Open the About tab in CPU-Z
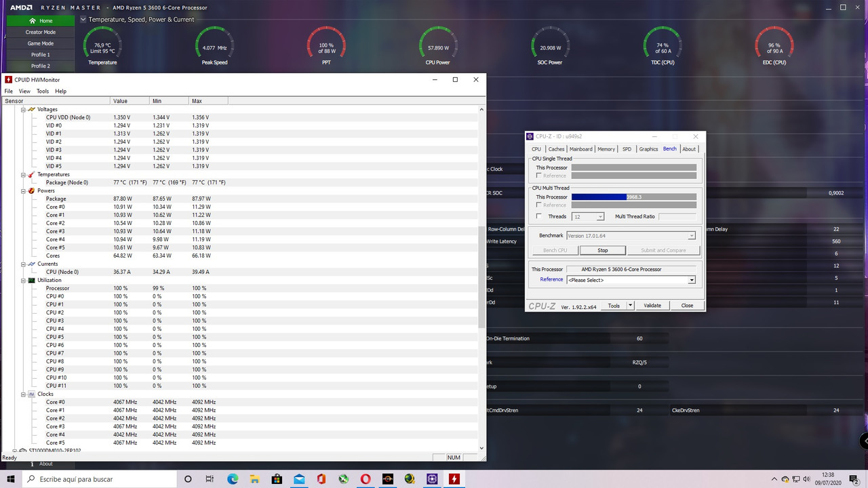The height and width of the screenshot is (488, 868). pos(689,149)
